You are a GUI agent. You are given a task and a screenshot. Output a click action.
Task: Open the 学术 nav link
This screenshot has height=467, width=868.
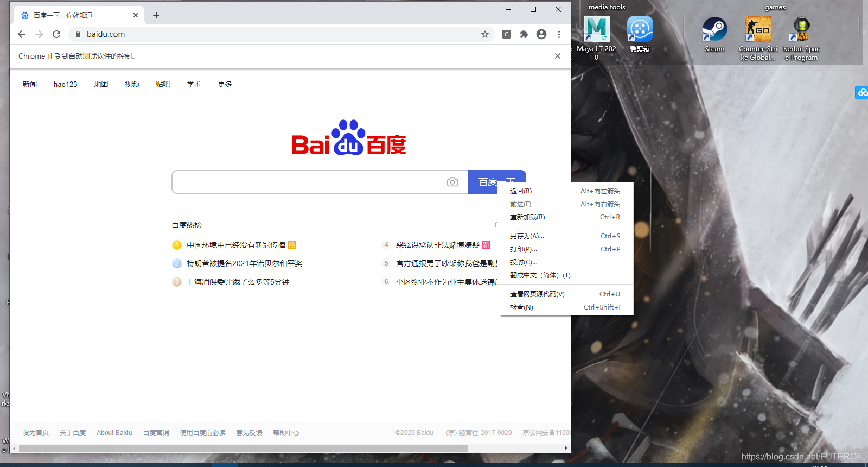click(x=194, y=84)
